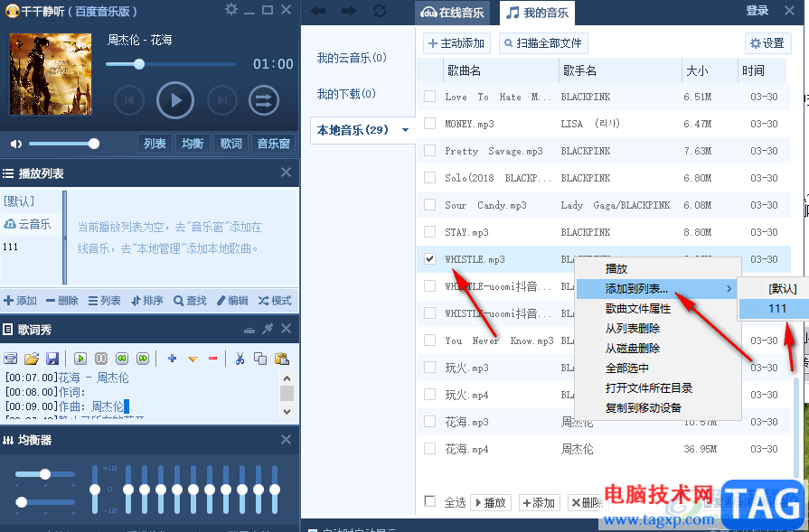Viewport: 809px width, 532px height.
Task: Select [默认] in the submenu
Action: point(773,289)
